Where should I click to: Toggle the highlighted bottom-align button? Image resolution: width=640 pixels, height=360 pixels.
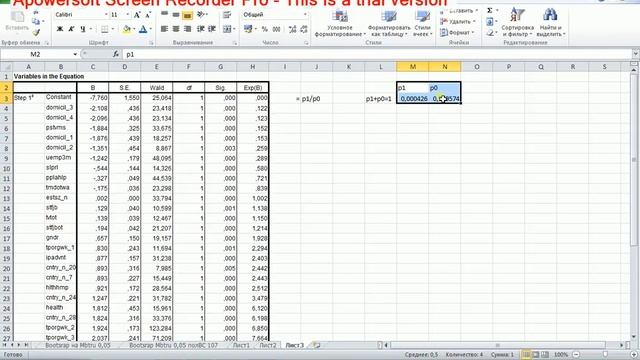(187, 15)
